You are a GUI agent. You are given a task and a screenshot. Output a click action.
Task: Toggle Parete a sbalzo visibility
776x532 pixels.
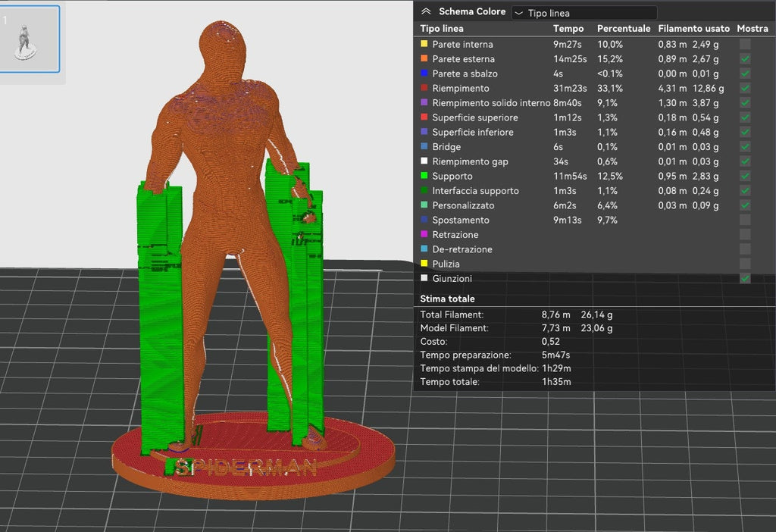tap(745, 74)
